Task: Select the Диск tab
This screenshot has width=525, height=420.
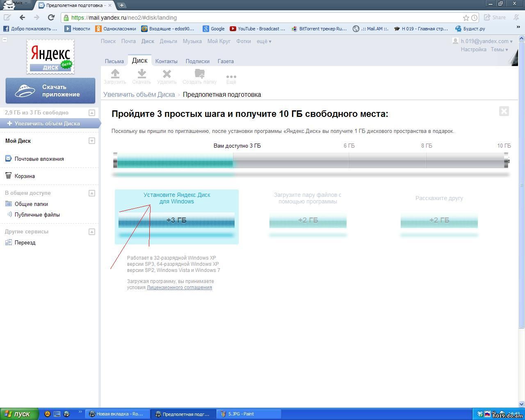Action: (139, 60)
